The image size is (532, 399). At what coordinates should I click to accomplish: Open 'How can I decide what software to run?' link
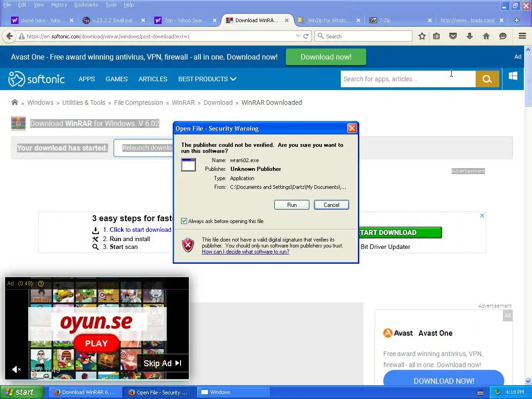point(245,252)
